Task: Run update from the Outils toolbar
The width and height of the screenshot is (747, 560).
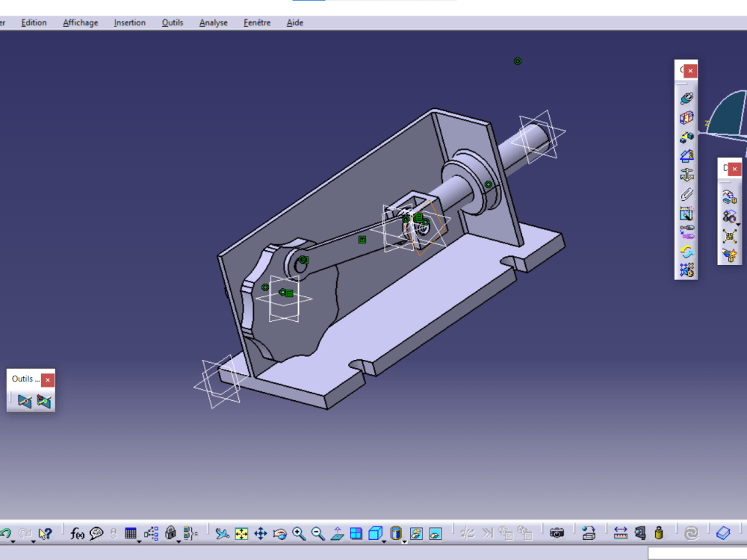Action: coord(24,400)
